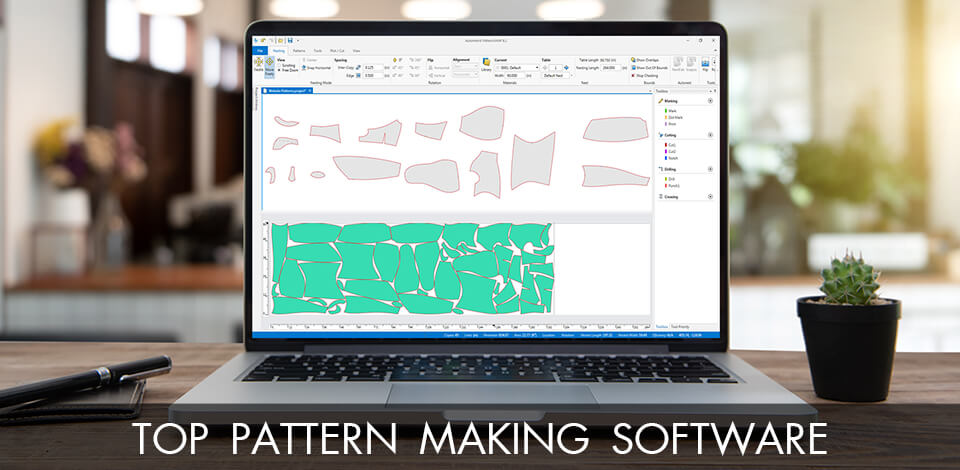Screen dimensions: 960x470
Task: Click the Cutting section icon in Toolbox
Action: (661, 135)
